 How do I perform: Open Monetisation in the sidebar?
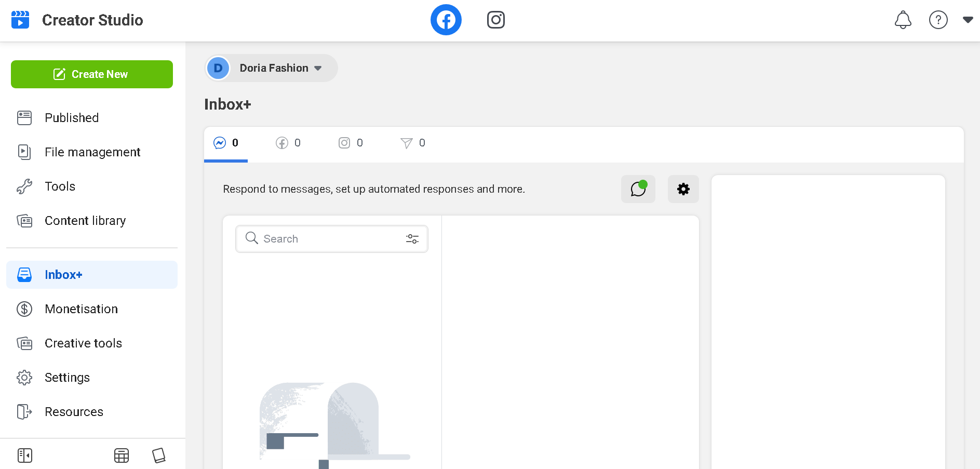pos(92,309)
